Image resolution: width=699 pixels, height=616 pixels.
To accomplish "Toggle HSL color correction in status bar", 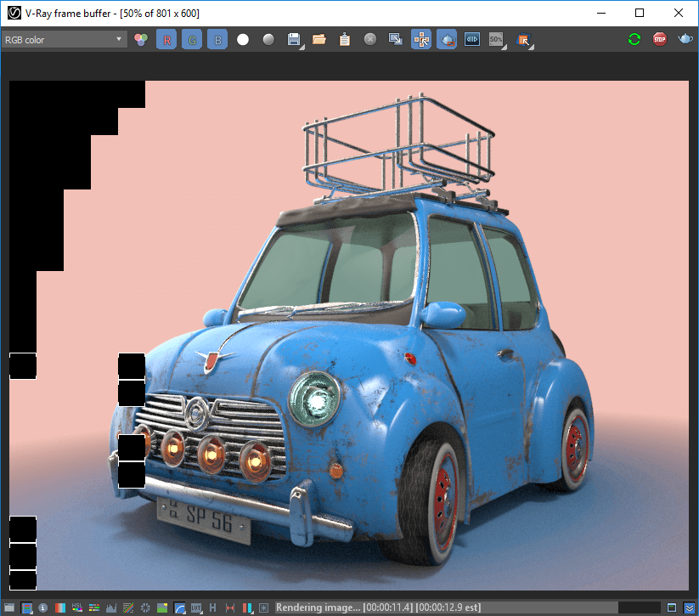I will 77,608.
